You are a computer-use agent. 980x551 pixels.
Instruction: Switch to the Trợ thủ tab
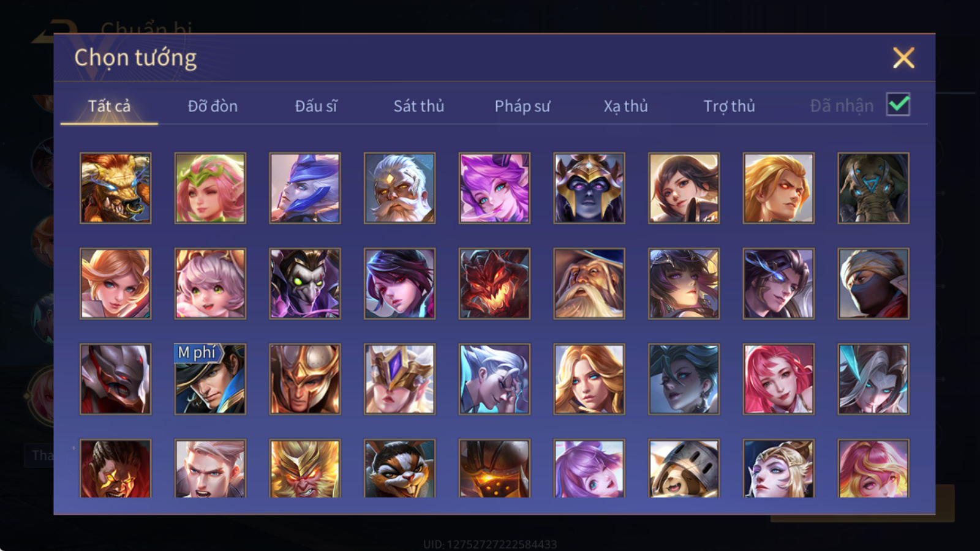click(729, 106)
